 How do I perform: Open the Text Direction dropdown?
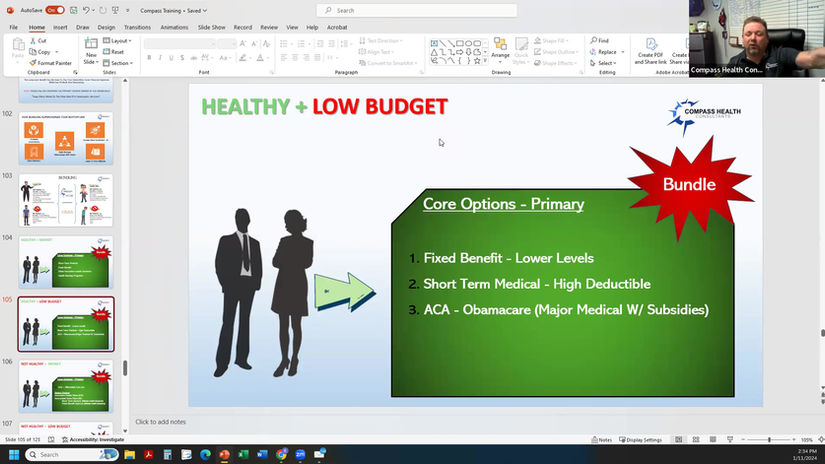(381, 41)
